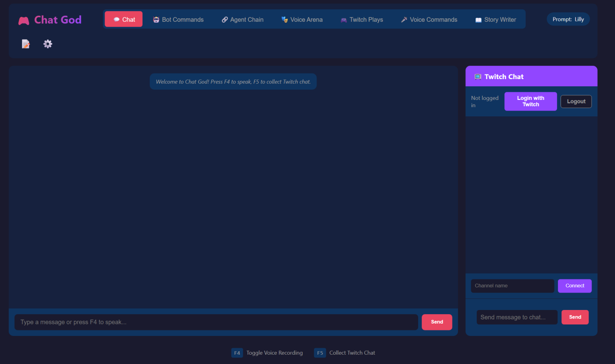Open the Twitch Plays tab
This screenshot has height=364, width=615.
point(362,20)
